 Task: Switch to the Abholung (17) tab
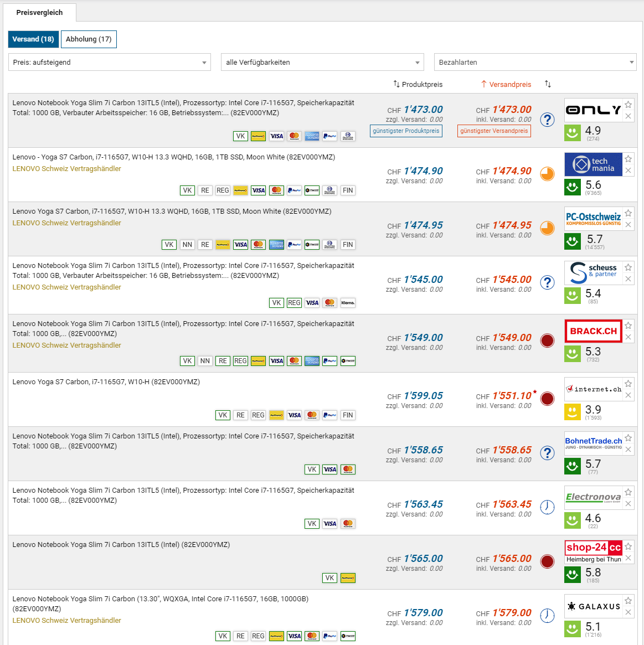click(x=89, y=39)
